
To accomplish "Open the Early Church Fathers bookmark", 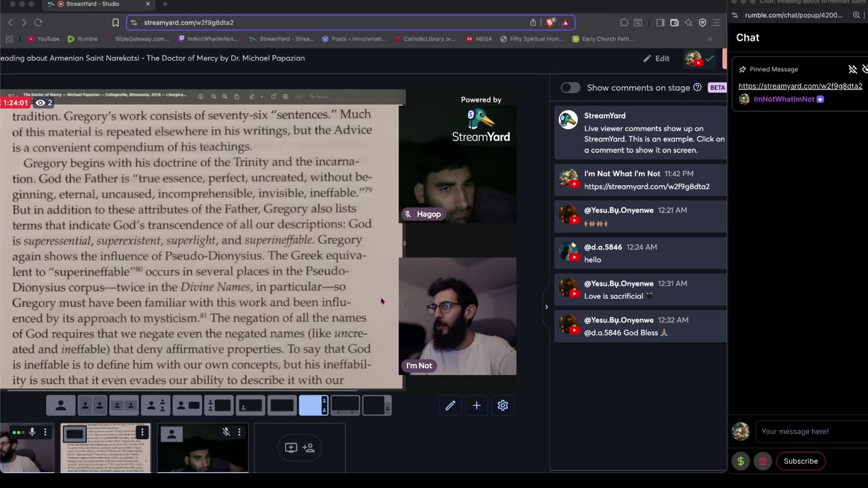I will tap(603, 39).
